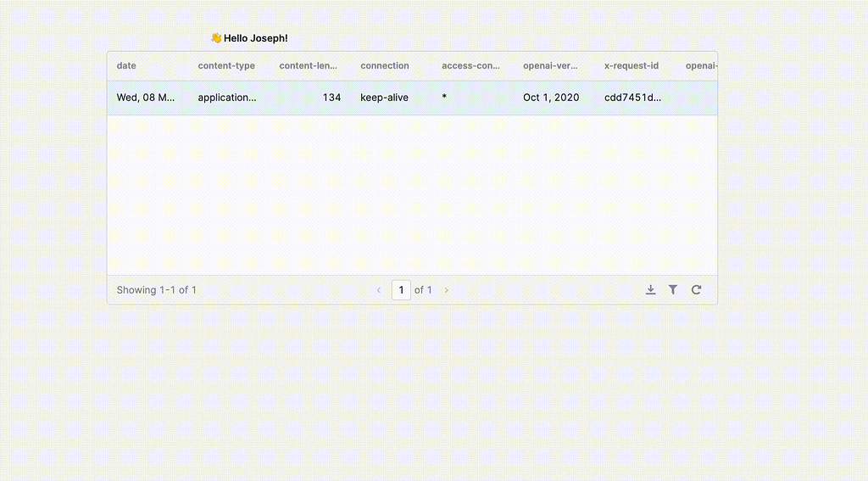Click the keep-alive cell

[384, 98]
